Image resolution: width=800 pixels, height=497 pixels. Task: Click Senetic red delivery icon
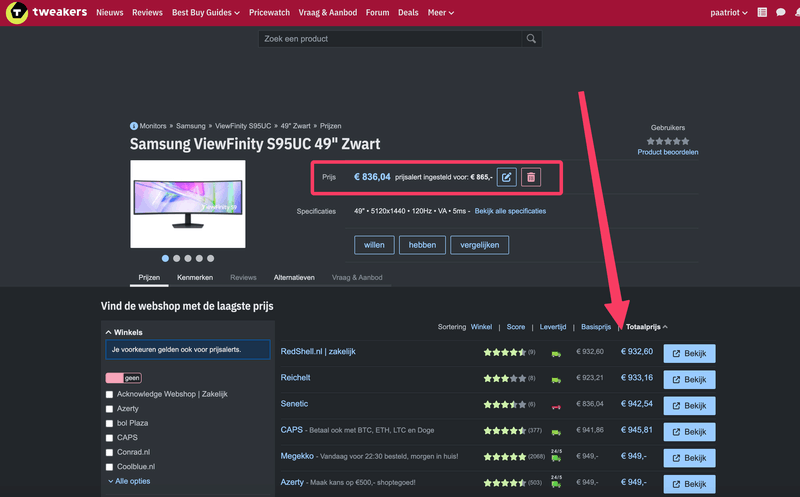tap(556, 406)
